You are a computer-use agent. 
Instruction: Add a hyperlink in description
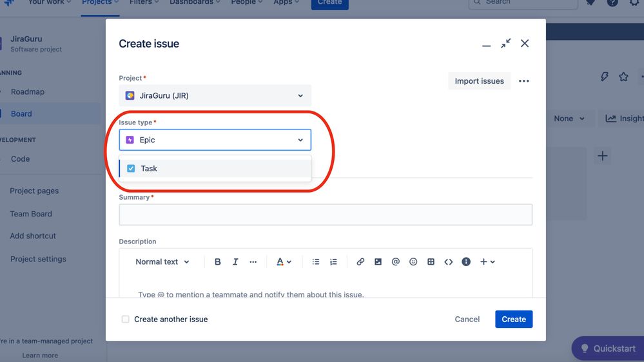(360, 262)
